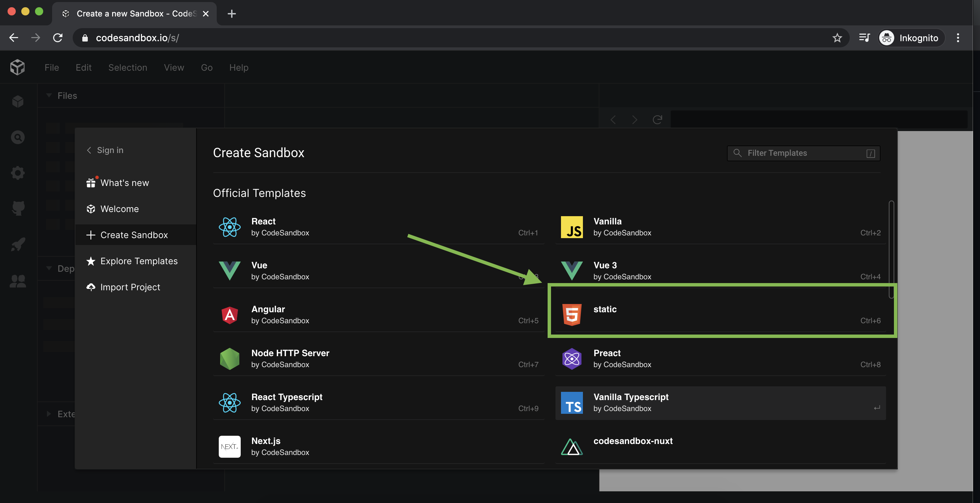The height and width of the screenshot is (503, 980).
Task: Click the CodeSandbox logo in menu bar
Action: pos(17,67)
